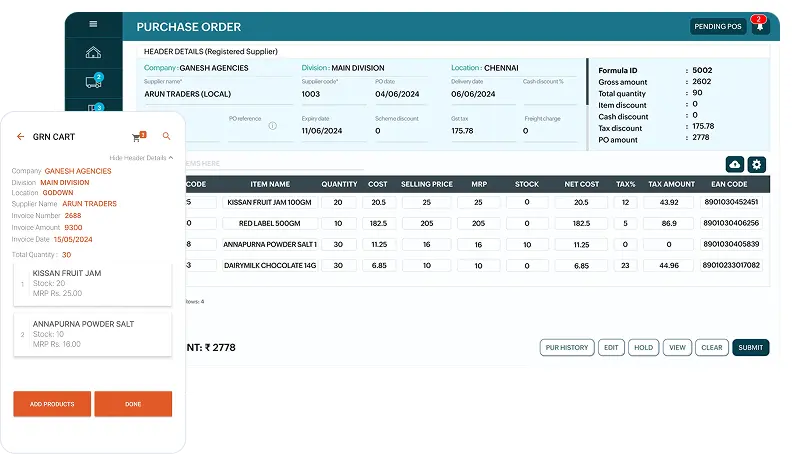Image resolution: width=792 pixels, height=454 pixels.
Task: Click NET COST column header
Action: pos(581,184)
